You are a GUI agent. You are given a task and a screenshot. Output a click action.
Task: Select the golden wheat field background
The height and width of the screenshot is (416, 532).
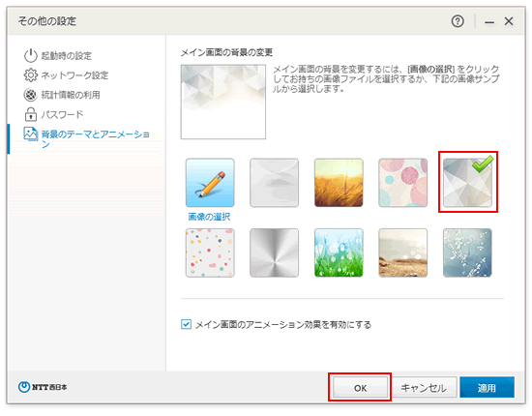click(339, 183)
